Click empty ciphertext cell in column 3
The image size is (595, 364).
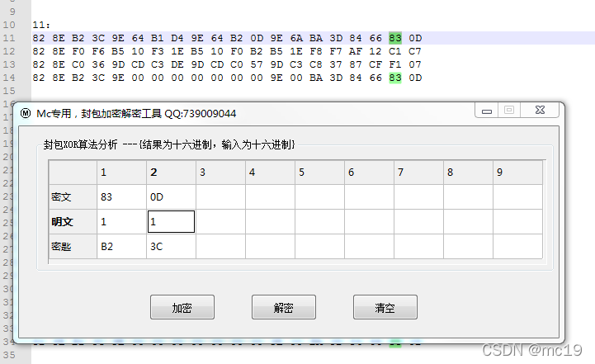coord(220,197)
